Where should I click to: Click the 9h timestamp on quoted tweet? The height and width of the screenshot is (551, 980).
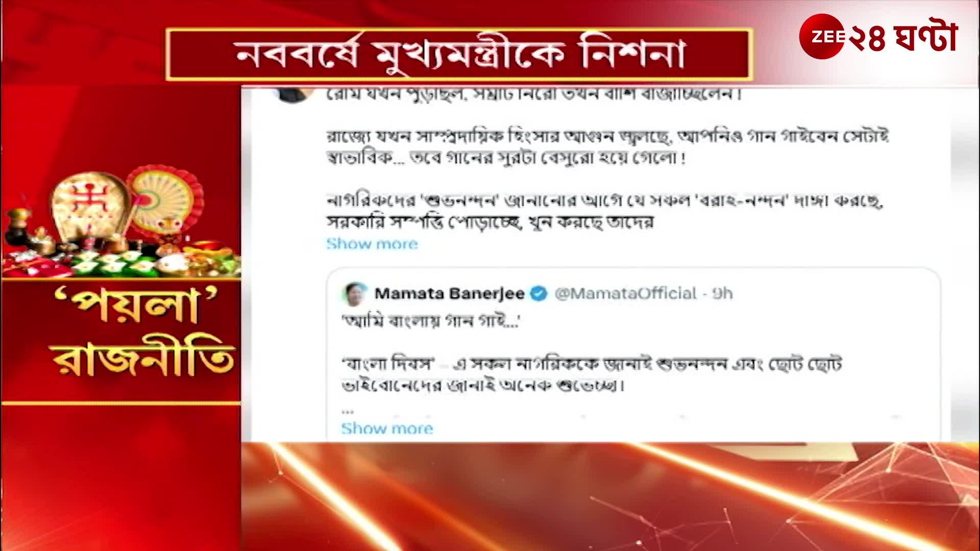pyautogui.click(x=723, y=293)
